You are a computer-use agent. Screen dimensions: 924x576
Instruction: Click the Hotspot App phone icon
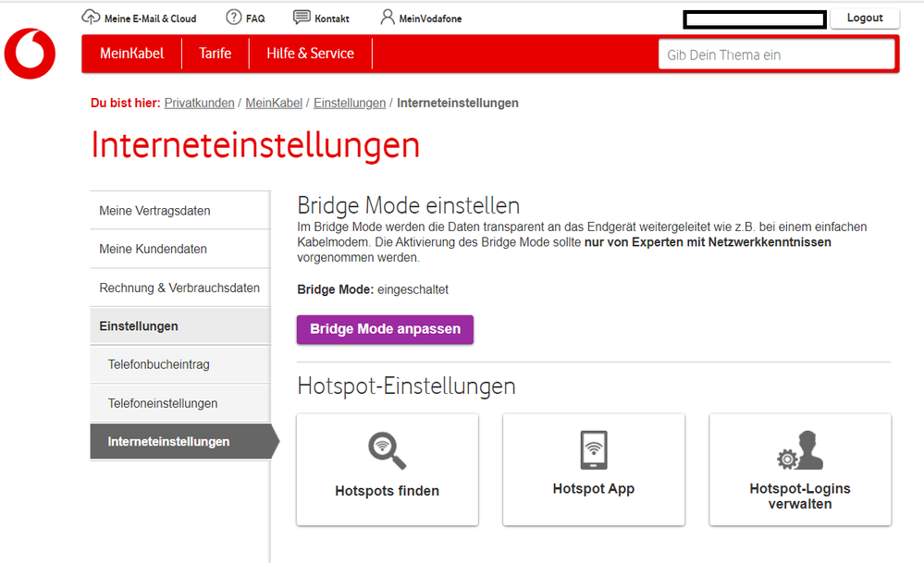594,450
